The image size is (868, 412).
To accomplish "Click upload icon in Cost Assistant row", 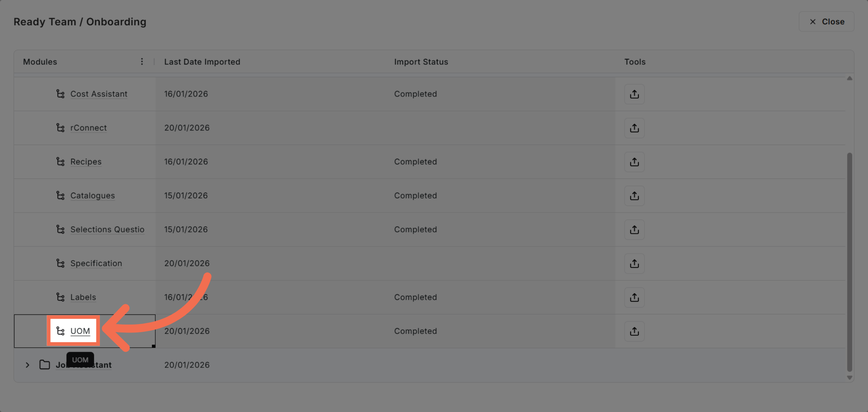I will 634,94.
